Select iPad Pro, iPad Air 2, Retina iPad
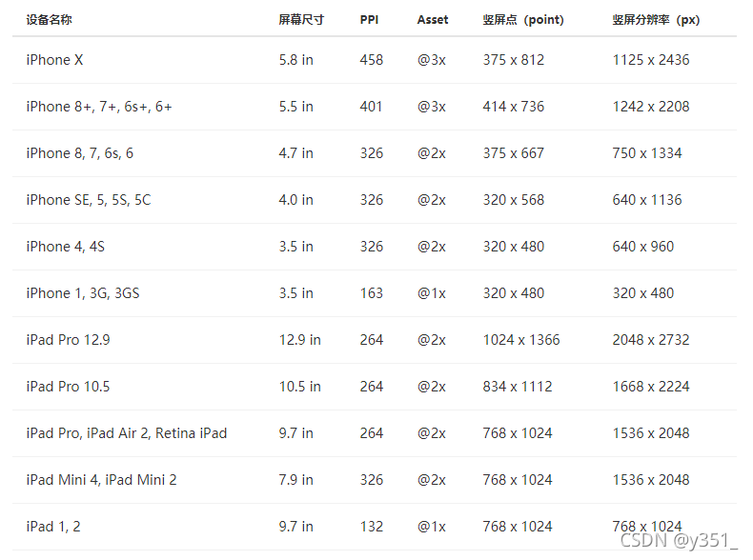Screen dimensions: 753x560 tap(127, 433)
